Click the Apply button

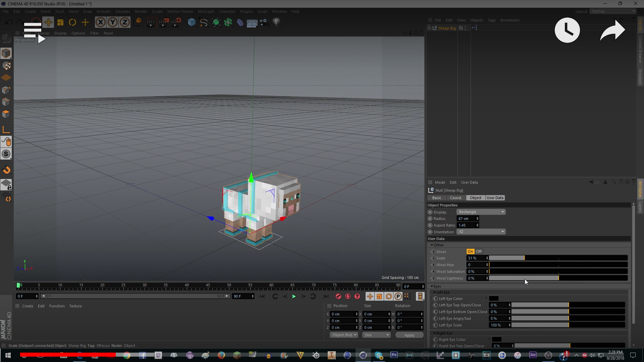[x=409, y=335]
